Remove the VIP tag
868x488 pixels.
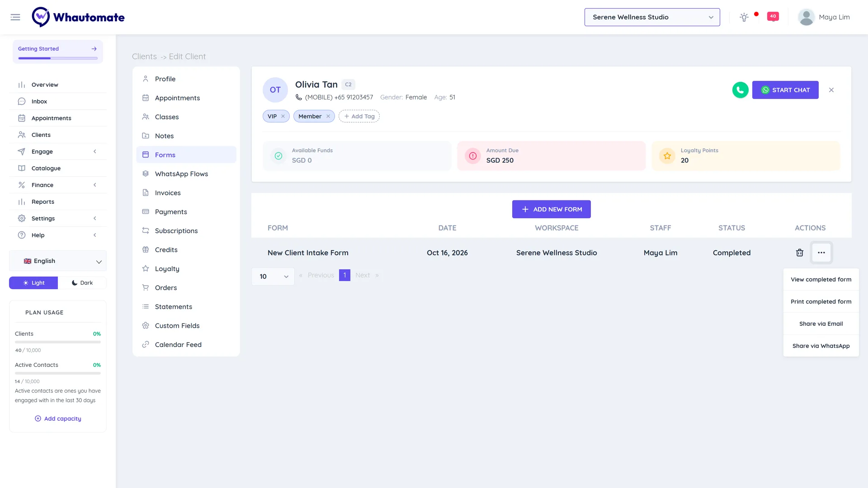coord(283,116)
